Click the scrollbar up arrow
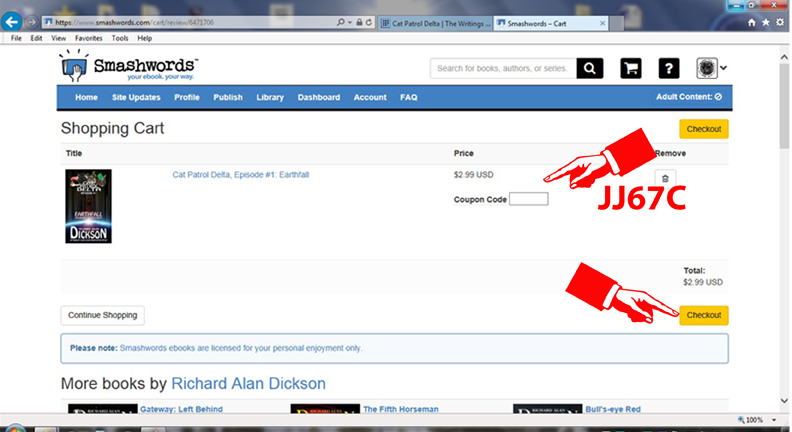The image size is (792, 432). 784,57
